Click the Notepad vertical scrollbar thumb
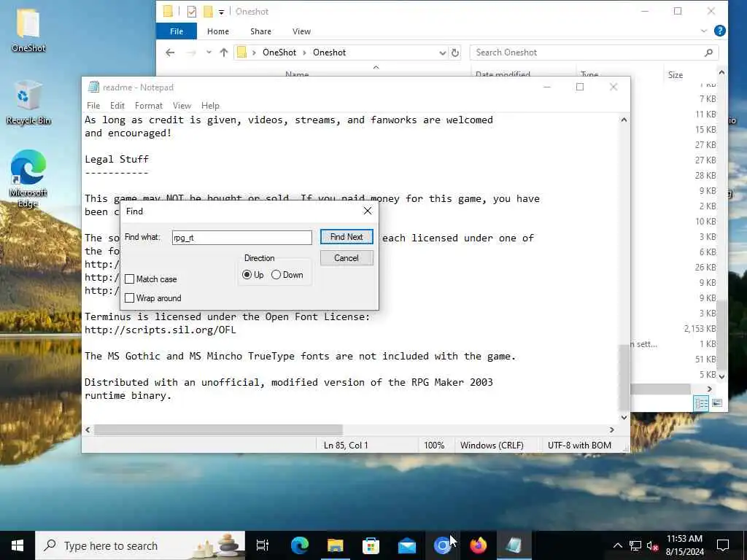The height and width of the screenshot is (560, 747). [x=624, y=377]
